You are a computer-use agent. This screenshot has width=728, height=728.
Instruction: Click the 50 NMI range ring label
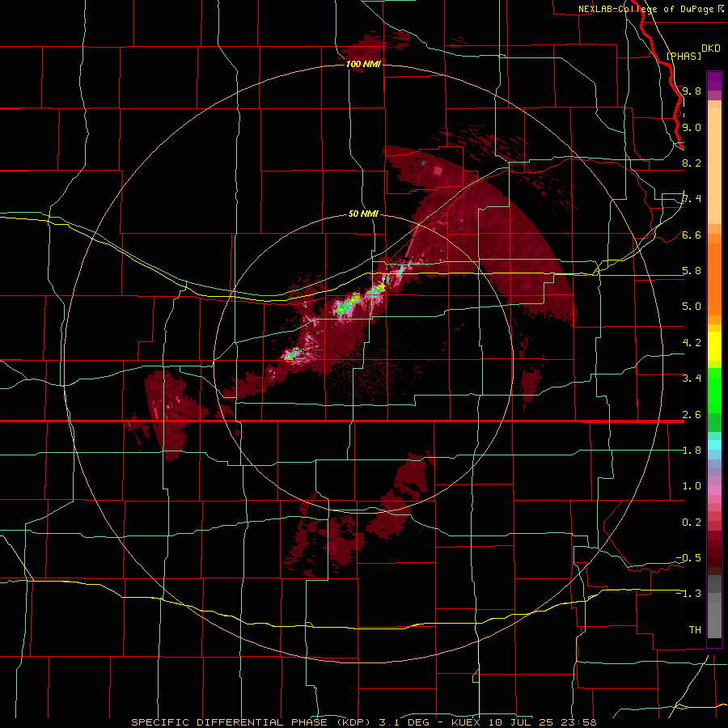click(363, 214)
